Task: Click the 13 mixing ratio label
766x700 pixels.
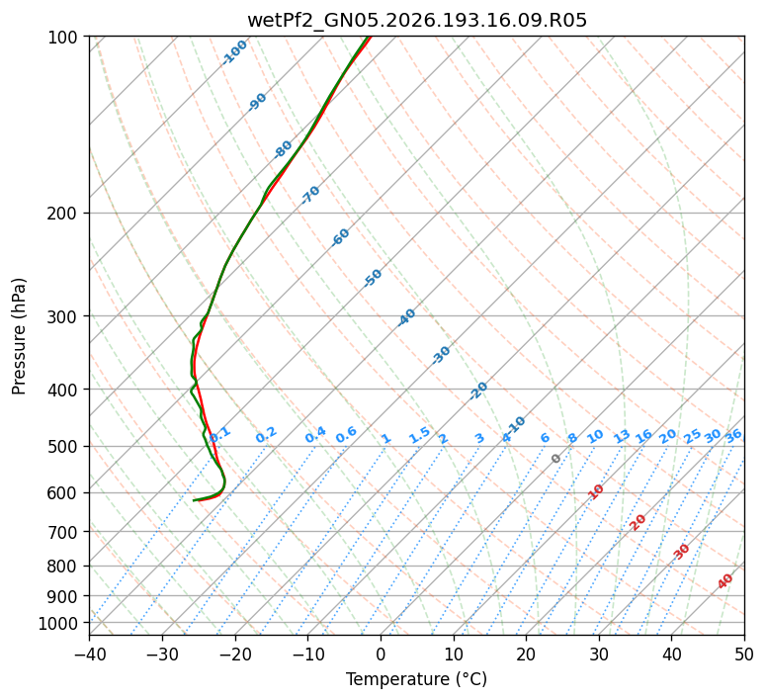Action: coord(622,436)
